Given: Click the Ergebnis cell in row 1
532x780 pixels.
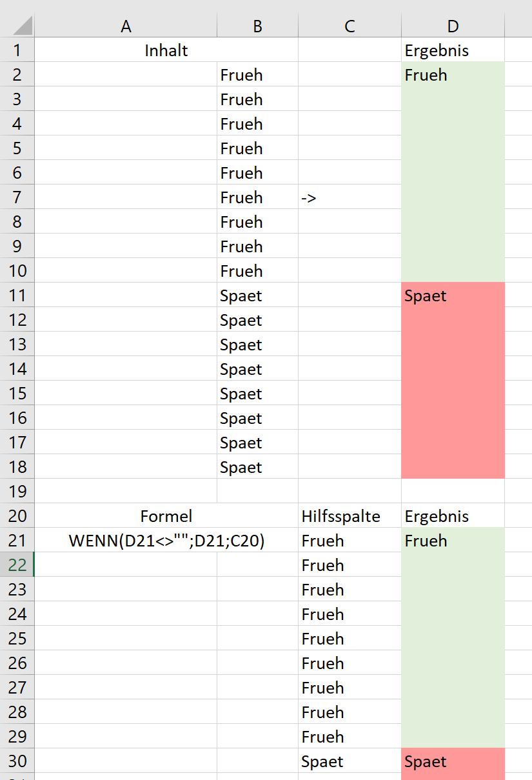Looking at the screenshot, I should pyautogui.click(x=453, y=50).
